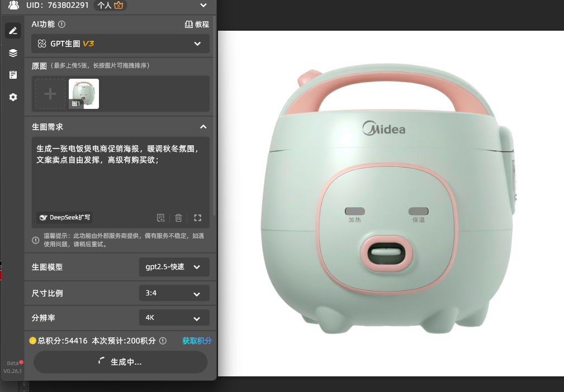Click the info icon beside AI功能
The width and height of the screenshot is (564, 392).
point(61,24)
